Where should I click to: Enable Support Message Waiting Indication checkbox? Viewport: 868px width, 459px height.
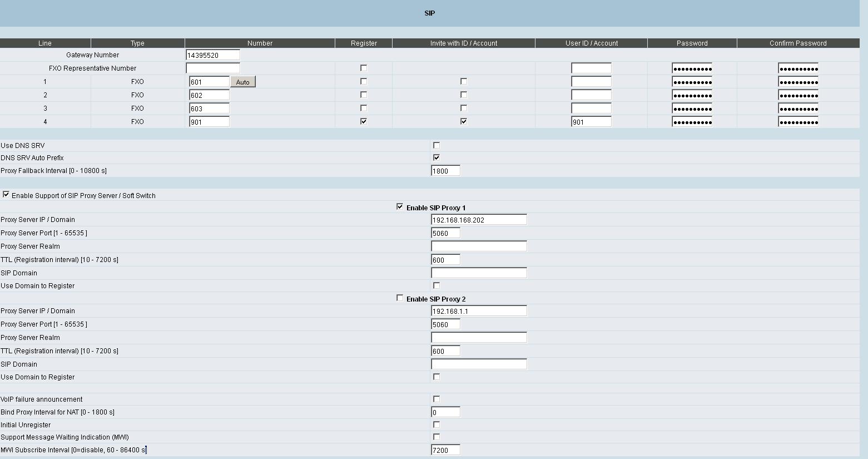pyautogui.click(x=437, y=437)
